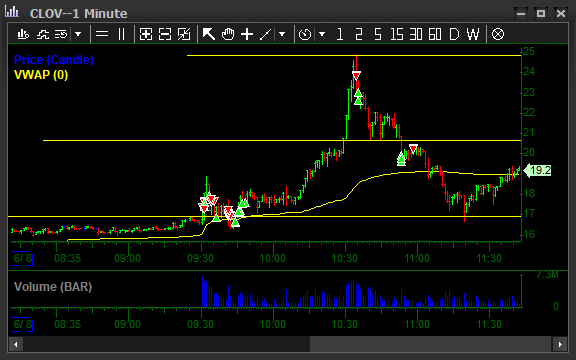Click the VWAP (0) legend label
Image resolution: width=576 pixels, height=360 pixels.
[41, 75]
